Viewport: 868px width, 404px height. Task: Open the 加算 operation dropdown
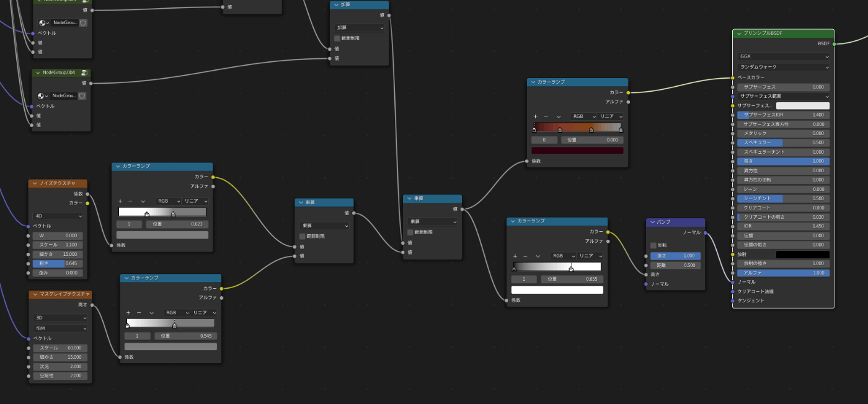[x=360, y=28]
